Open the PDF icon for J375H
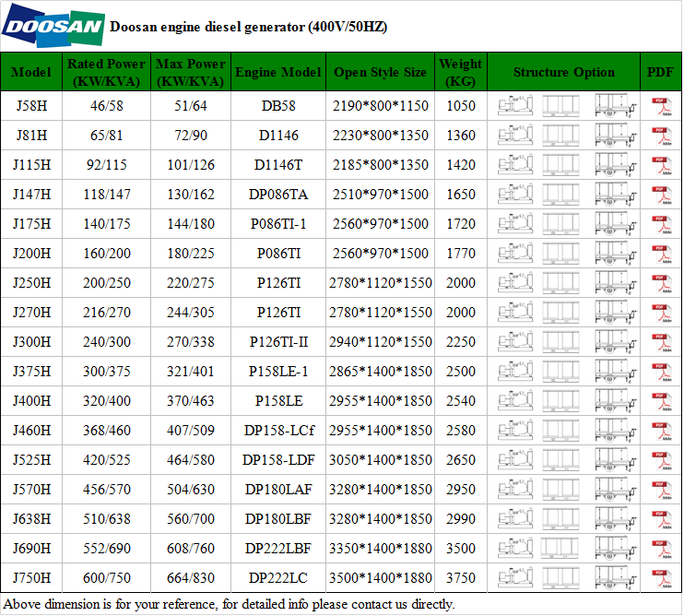 662,373
